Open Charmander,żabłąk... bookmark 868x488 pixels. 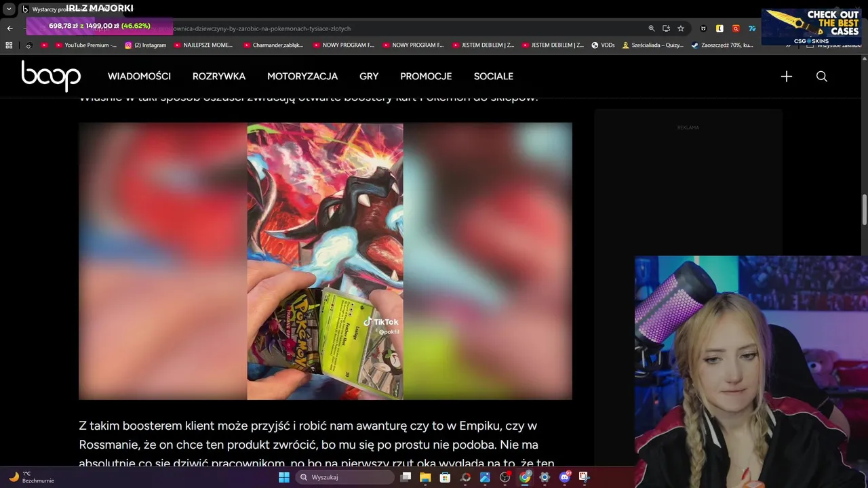[273, 45]
